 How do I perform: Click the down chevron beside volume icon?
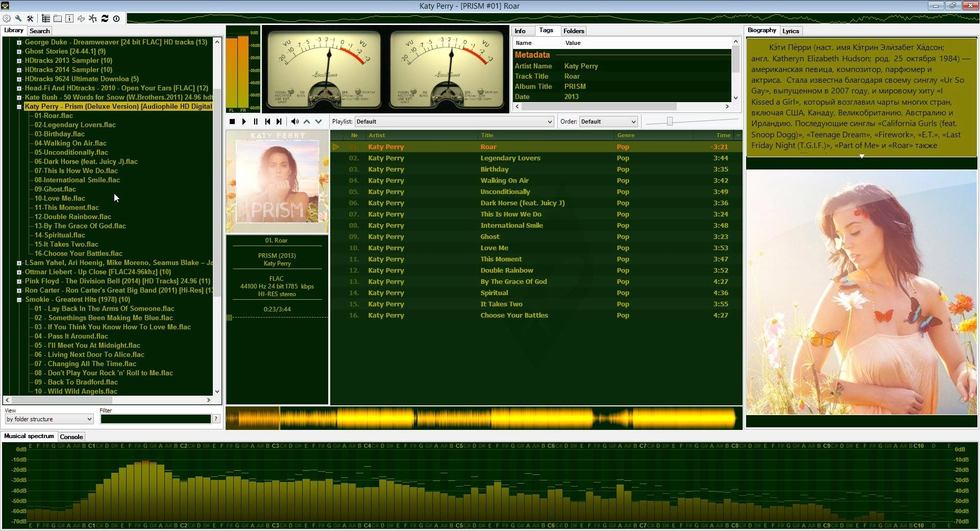(318, 122)
